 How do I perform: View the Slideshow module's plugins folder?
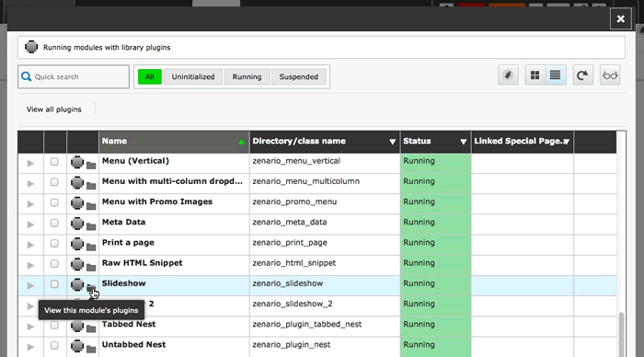91,288
